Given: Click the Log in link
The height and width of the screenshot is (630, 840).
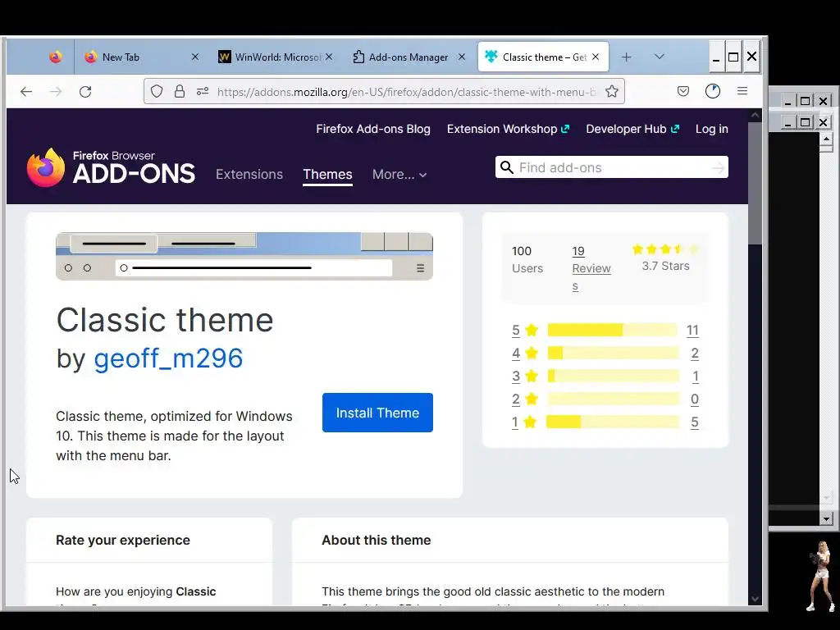Looking at the screenshot, I should [711, 129].
